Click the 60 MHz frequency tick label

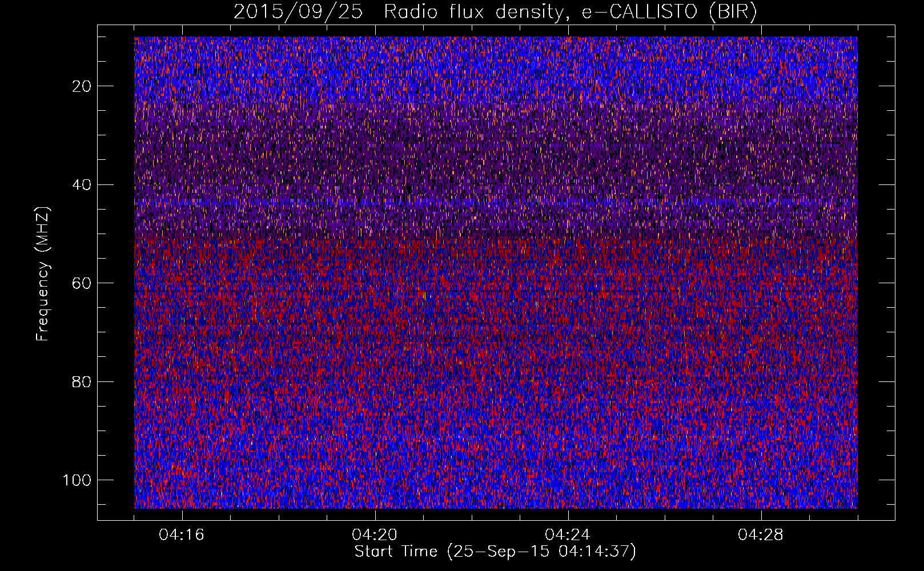click(82, 283)
